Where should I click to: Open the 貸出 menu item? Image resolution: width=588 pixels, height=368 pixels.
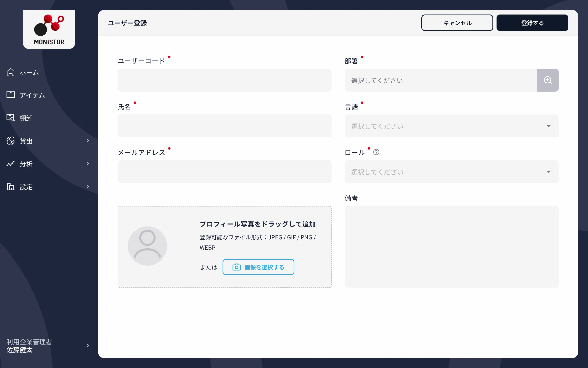pyautogui.click(x=49, y=141)
